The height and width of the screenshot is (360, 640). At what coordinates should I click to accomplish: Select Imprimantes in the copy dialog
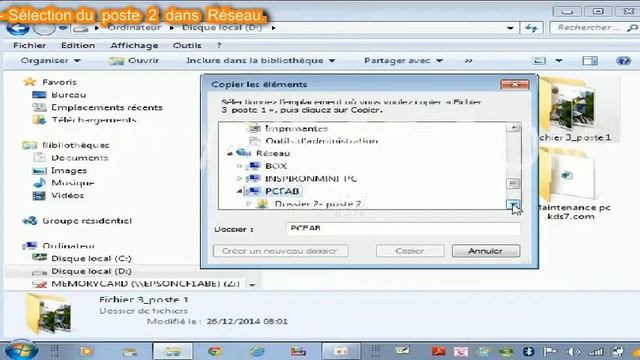(x=296, y=129)
